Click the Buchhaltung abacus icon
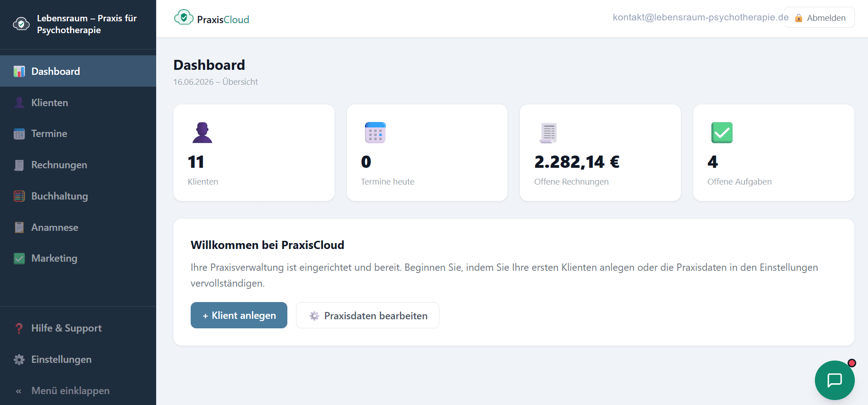Screen dimensions: 868x405 click(x=19, y=196)
